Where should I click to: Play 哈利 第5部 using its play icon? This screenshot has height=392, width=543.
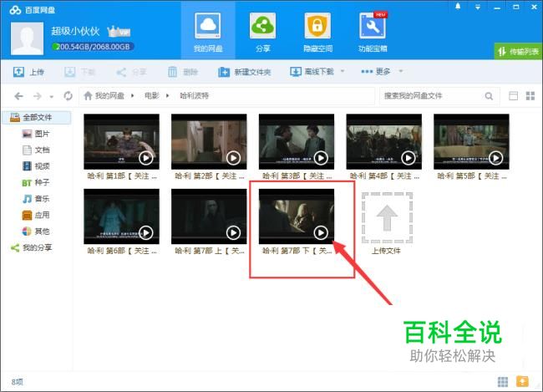pyautogui.click(x=495, y=158)
